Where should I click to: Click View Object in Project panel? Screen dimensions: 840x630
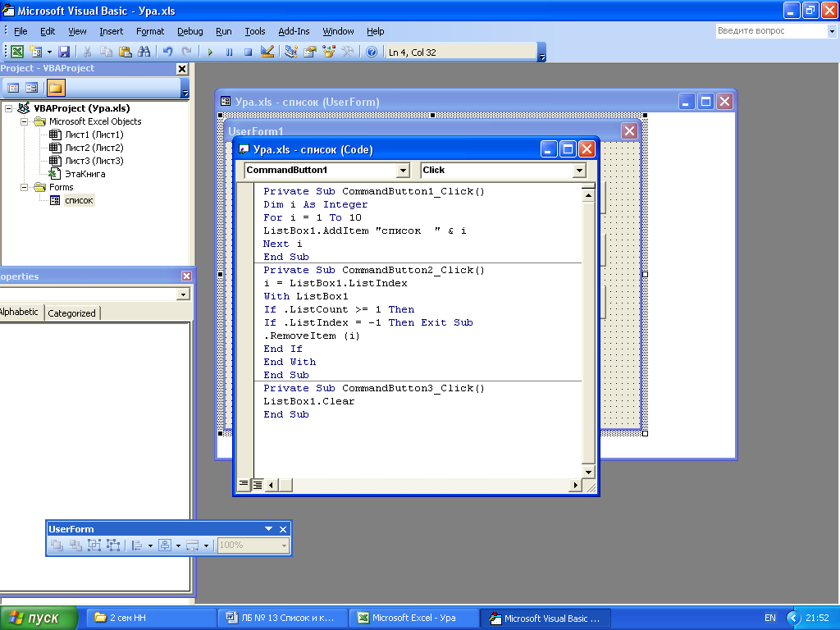[32, 88]
